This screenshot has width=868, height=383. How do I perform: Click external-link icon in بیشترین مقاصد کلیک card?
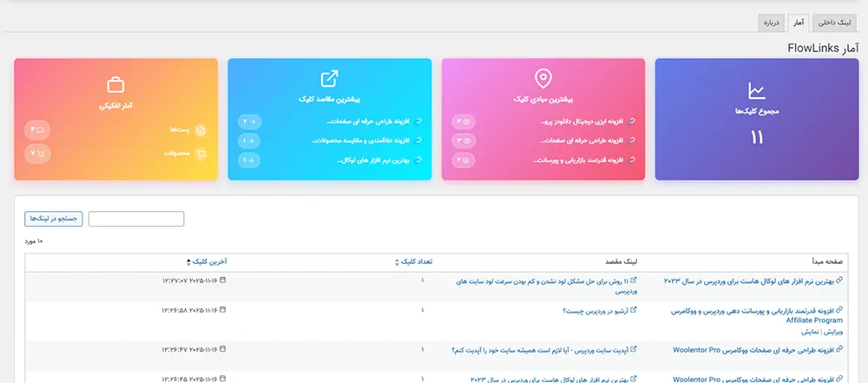(x=329, y=79)
